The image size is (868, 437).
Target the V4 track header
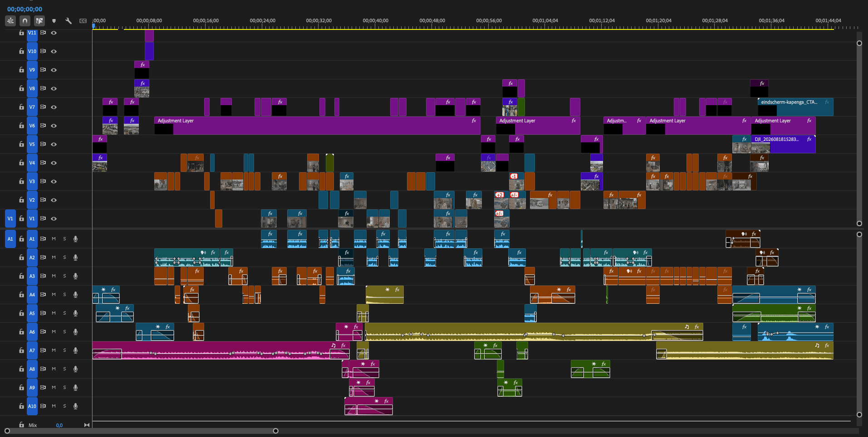pyautogui.click(x=32, y=163)
